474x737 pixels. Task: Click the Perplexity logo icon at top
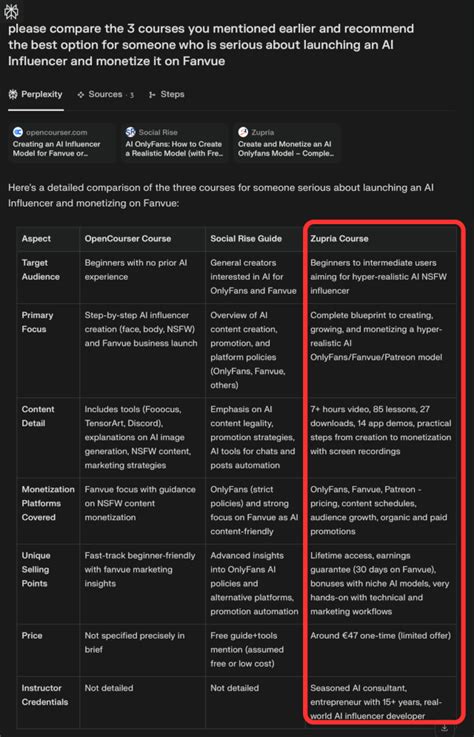[11, 12]
